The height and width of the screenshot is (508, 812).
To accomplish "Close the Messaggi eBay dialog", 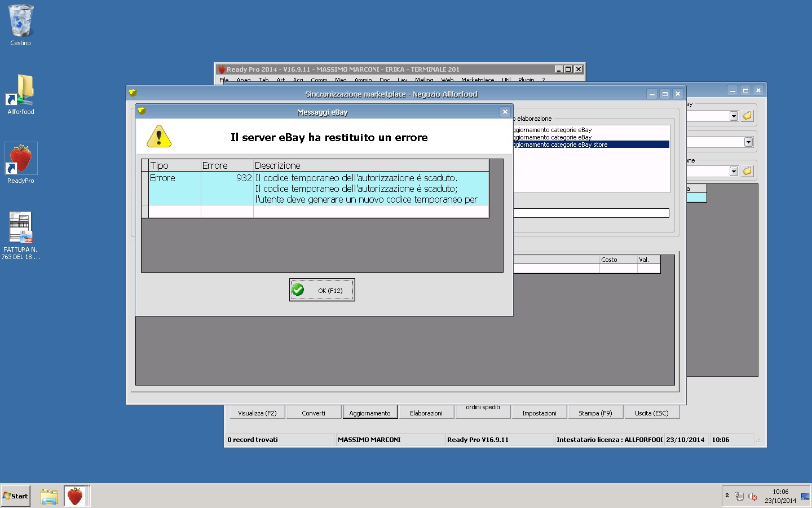I will click(x=505, y=112).
